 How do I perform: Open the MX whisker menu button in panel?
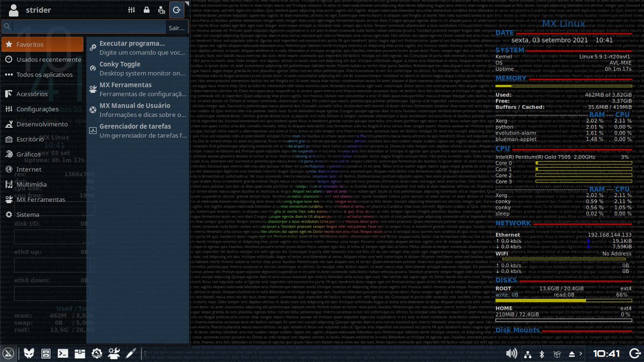click(x=9, y=353)
